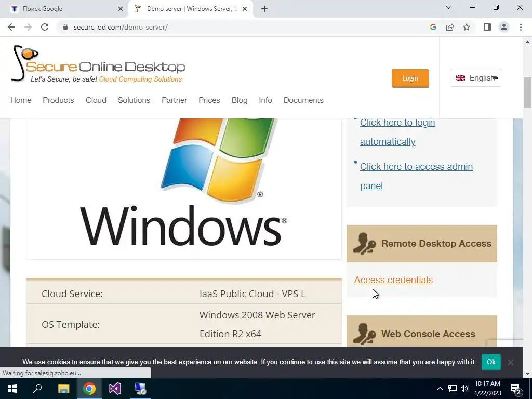Click the Cloud Service: label
This screenshot has width=532, height=399.
point(72,294)
